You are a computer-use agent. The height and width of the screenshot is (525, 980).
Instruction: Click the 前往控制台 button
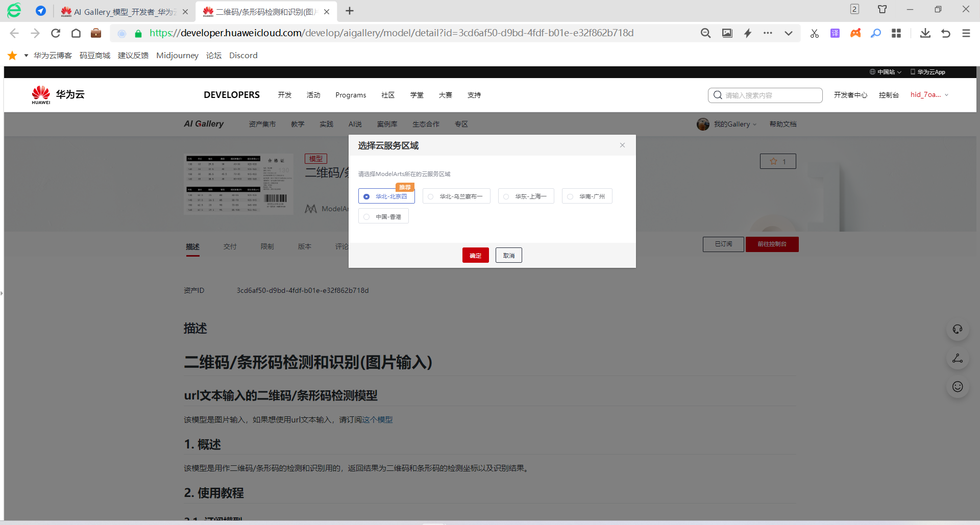tap(772, 244)
